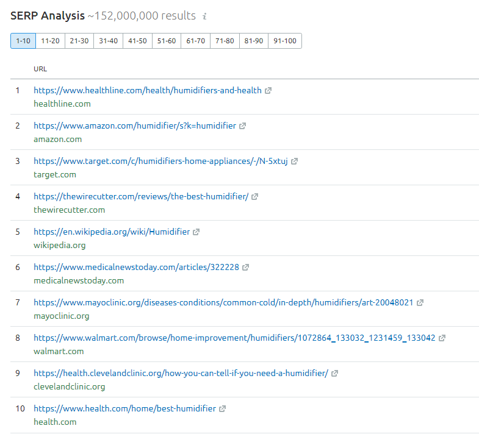Open external link icon for medicalnewstoday URL
The width and height of the screenshot is (479, 448).
pos(246,268)
